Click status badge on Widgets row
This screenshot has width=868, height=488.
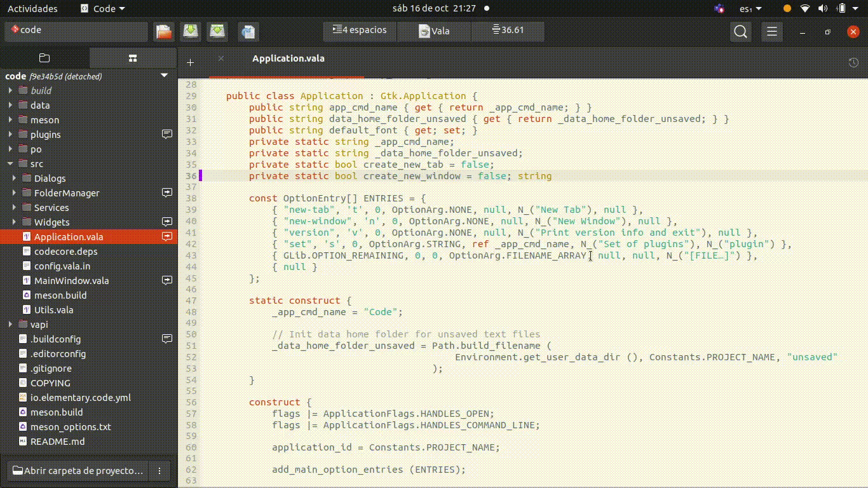coord(167,222)
